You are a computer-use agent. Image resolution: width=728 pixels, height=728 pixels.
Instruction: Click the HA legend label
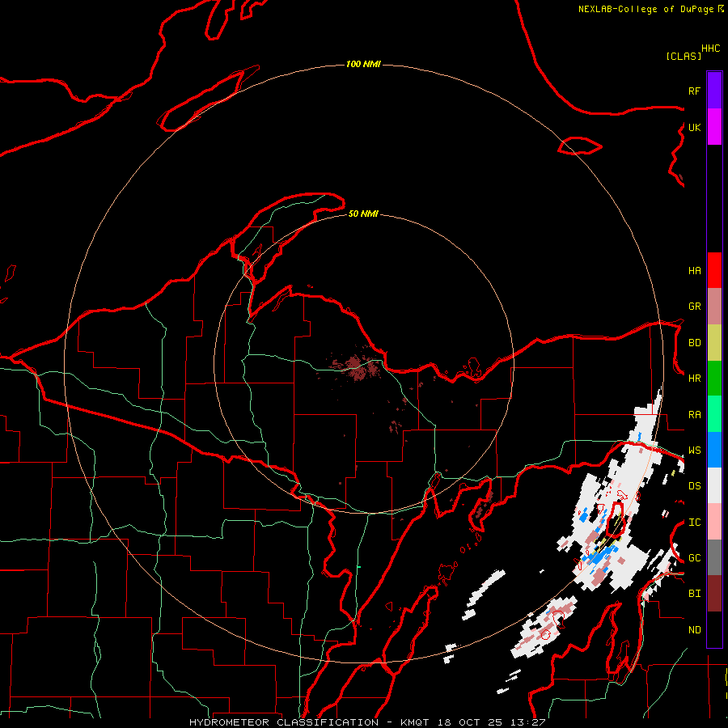coord(694,270)
